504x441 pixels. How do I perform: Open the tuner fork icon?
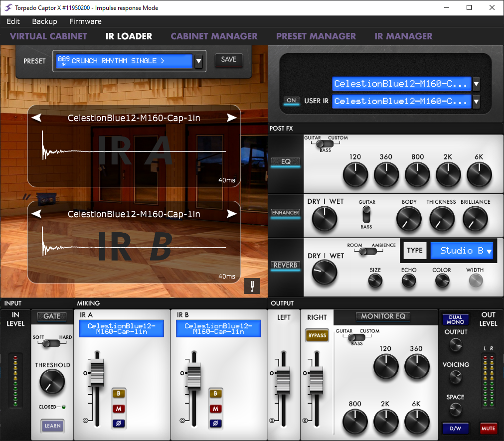click(252, 286)
